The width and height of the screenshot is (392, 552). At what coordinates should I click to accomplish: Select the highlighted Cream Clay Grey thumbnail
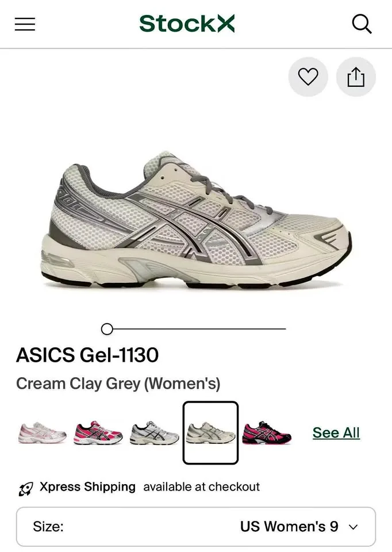tap(210, 432)
